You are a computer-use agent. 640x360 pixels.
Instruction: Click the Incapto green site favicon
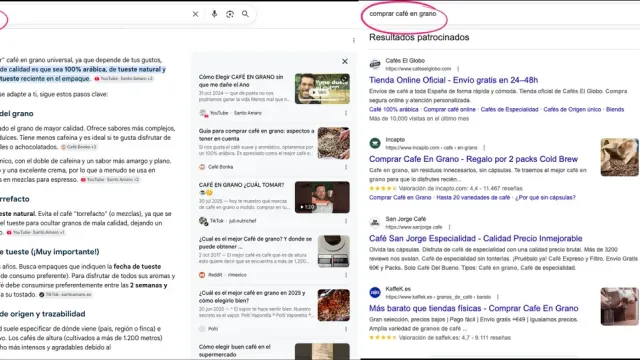pyautogui.click(x=375, y=143)
